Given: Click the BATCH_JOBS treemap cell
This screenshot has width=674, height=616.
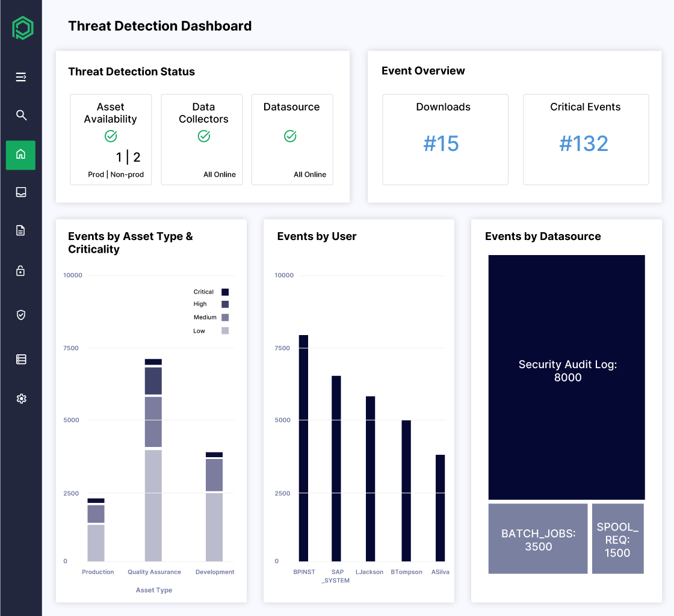Looking at the screenshot, I should [x=537, y=538].
